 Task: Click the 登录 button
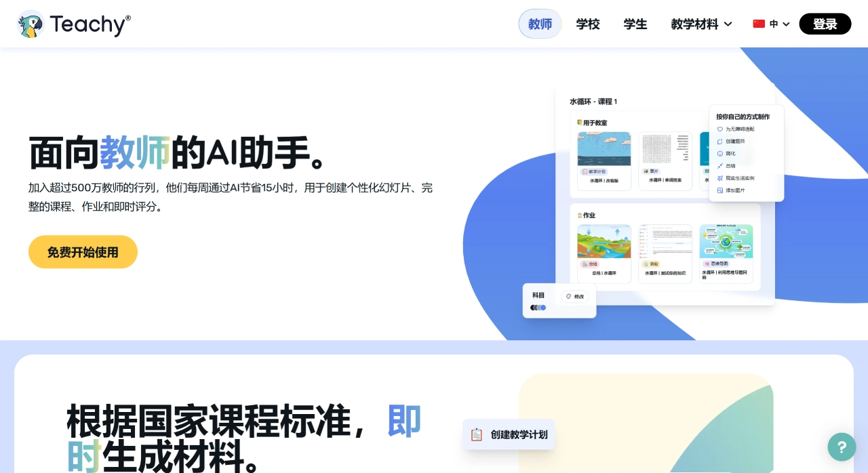(x=825, y=24)
